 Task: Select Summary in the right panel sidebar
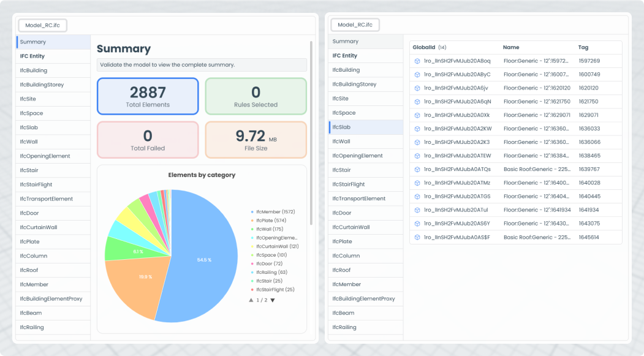point(346,42)
